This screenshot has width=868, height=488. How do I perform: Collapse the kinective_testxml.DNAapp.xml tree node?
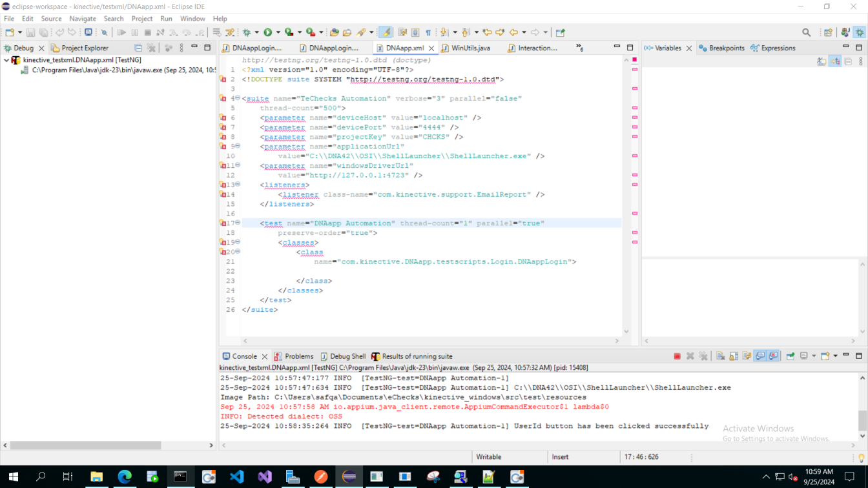[x=6, y=60]
